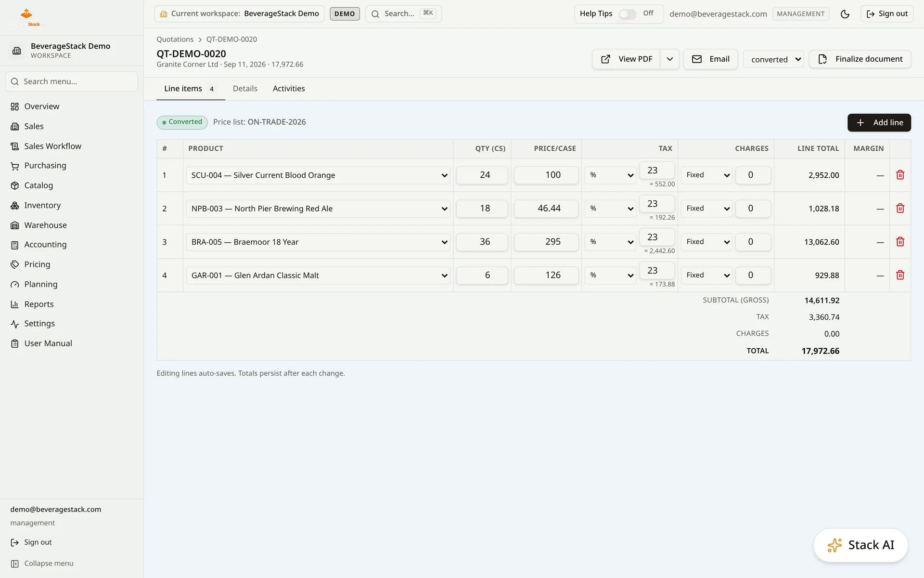
Task: Collapse the sidebar menu
Action: coord(42,564)
